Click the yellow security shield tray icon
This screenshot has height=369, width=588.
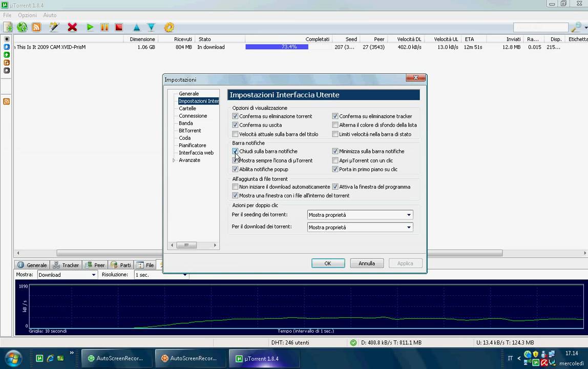point(536,354)
